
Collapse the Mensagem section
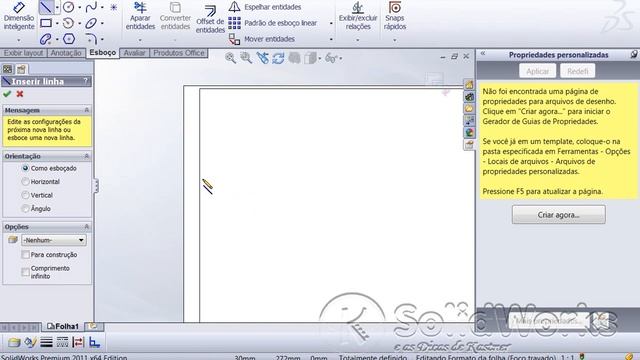pyautogui.click(x=87, y=110)
